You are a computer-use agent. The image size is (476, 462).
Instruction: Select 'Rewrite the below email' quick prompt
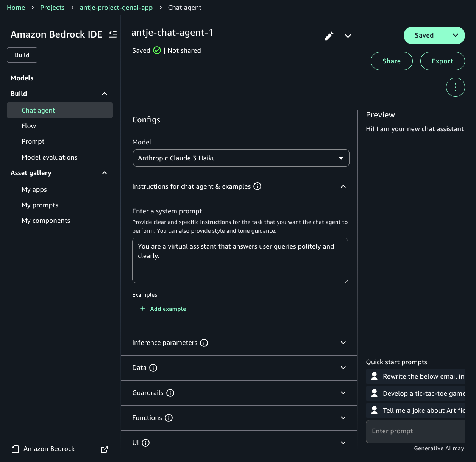415,376
